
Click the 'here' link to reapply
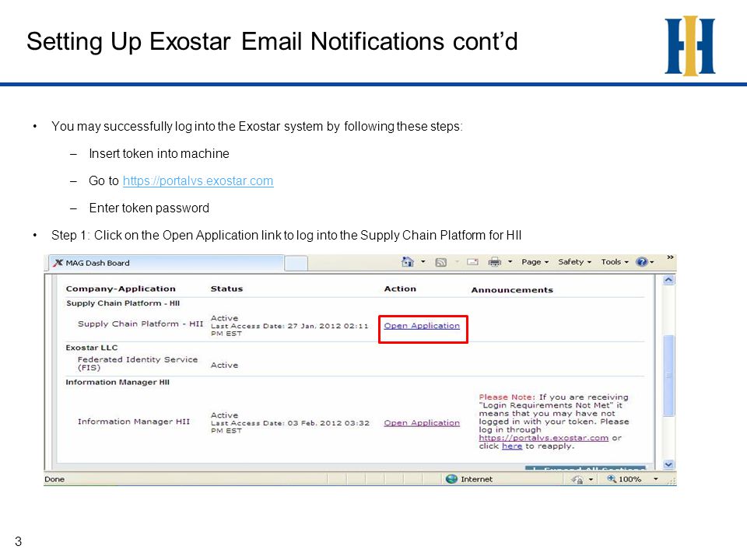pos(512,446)
